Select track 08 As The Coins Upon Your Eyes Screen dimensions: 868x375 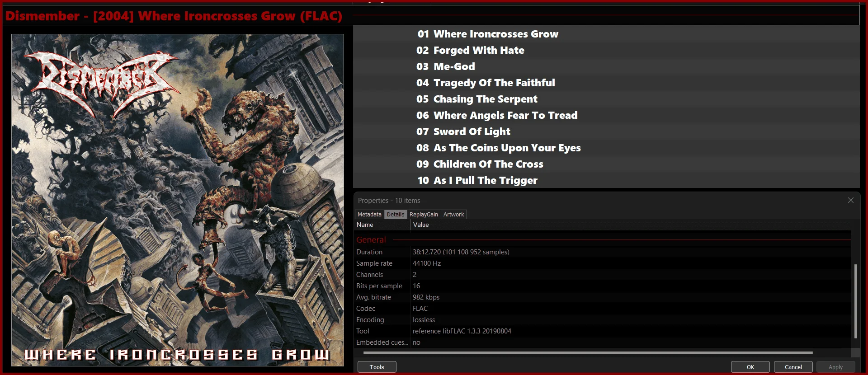tap(606, 148)
